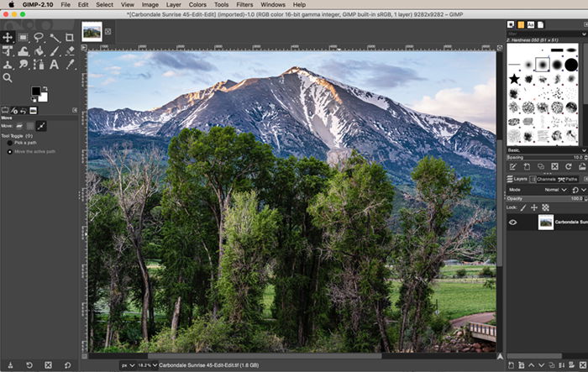Select the Pick a path radio option
This screenshot has height=372, width=588.
coord(10,143)
